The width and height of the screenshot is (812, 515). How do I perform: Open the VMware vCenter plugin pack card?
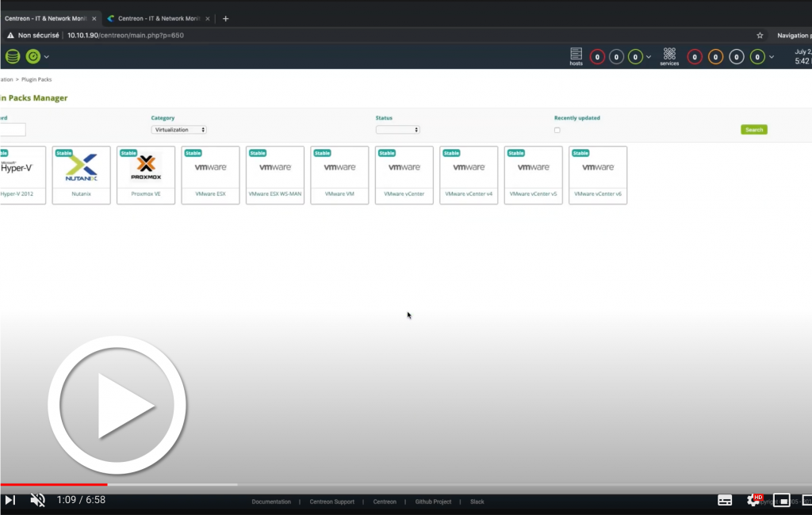404,175
